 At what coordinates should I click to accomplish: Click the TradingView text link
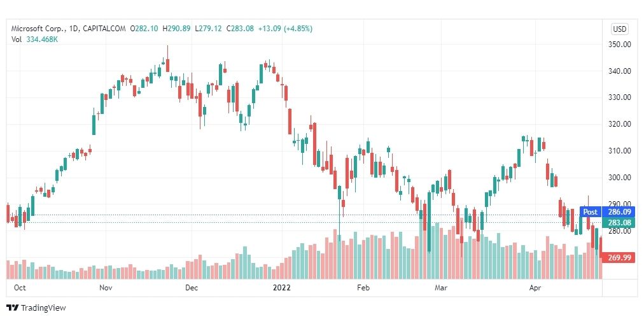pyautogui.click(x=43, y=308)
